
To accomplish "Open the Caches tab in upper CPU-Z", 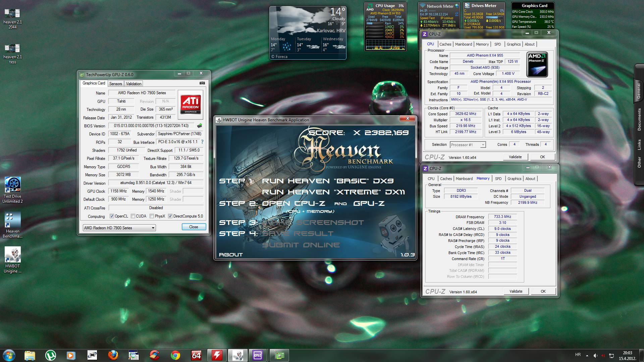I will [x=445, y=44].
